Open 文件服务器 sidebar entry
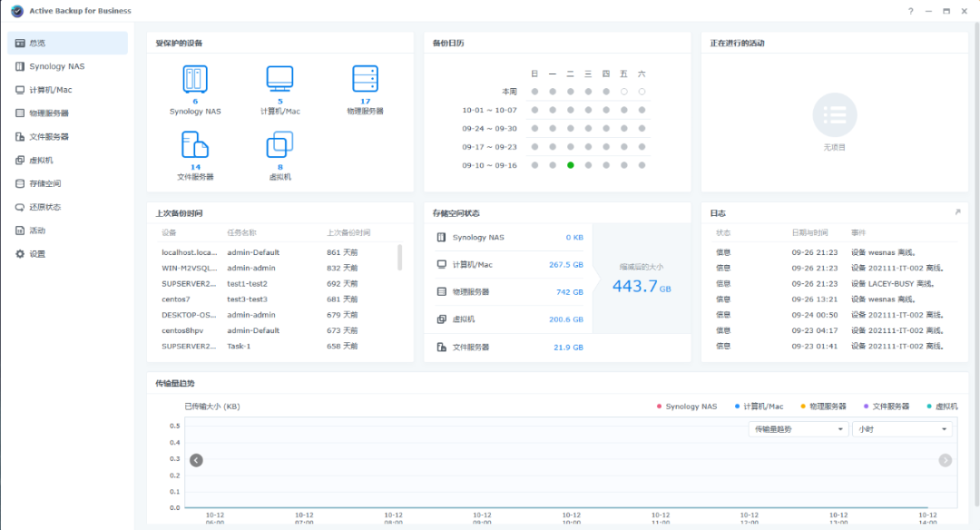 pos(67,137)
